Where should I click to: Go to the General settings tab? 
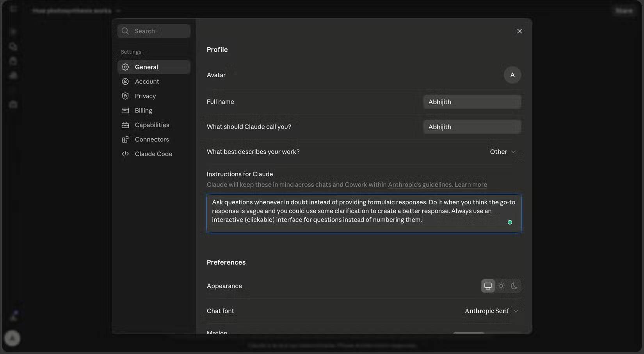point(154,67)
